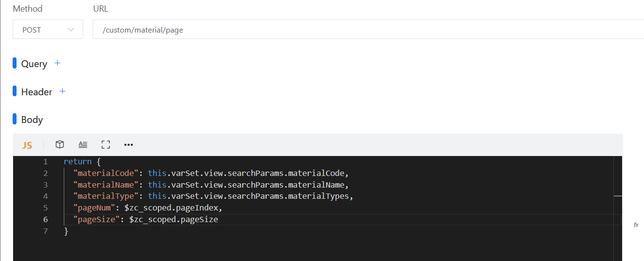Viewport: 644px width, 261px height.
Task: Click the cube variable icon in editor toolbar
Action: [60, 144]
